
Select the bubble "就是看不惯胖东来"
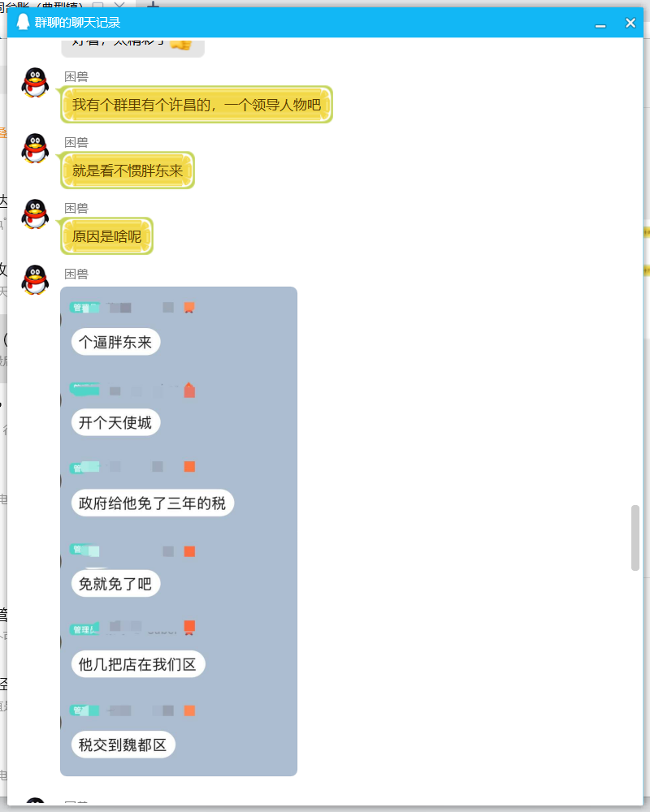(x=128, y=171)
